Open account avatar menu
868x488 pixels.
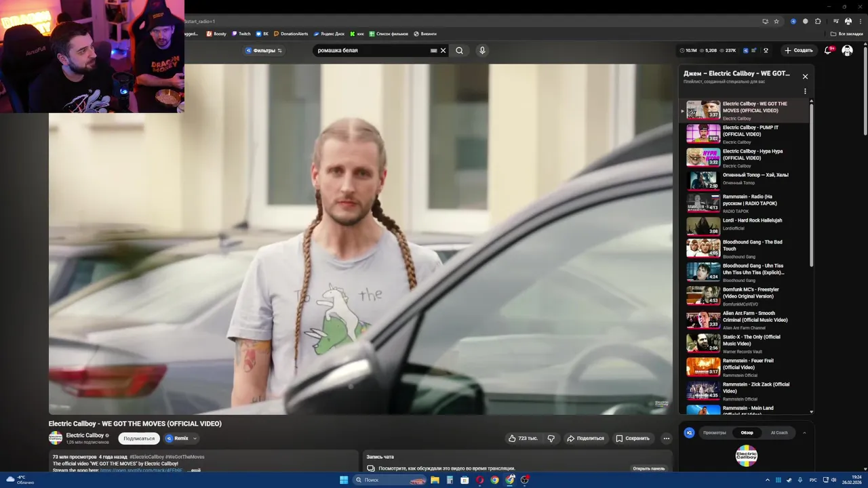pyautogui.click(x=847, y=50)
